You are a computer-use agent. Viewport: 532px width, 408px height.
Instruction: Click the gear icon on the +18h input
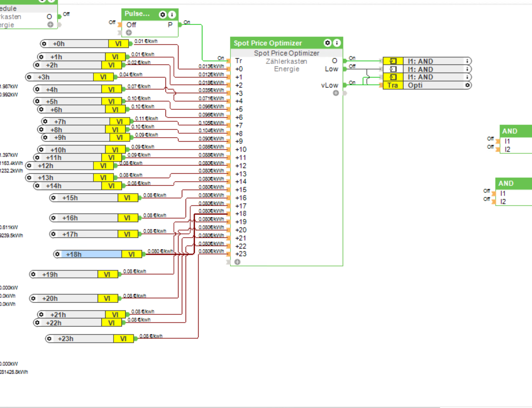tap(57, 254)
